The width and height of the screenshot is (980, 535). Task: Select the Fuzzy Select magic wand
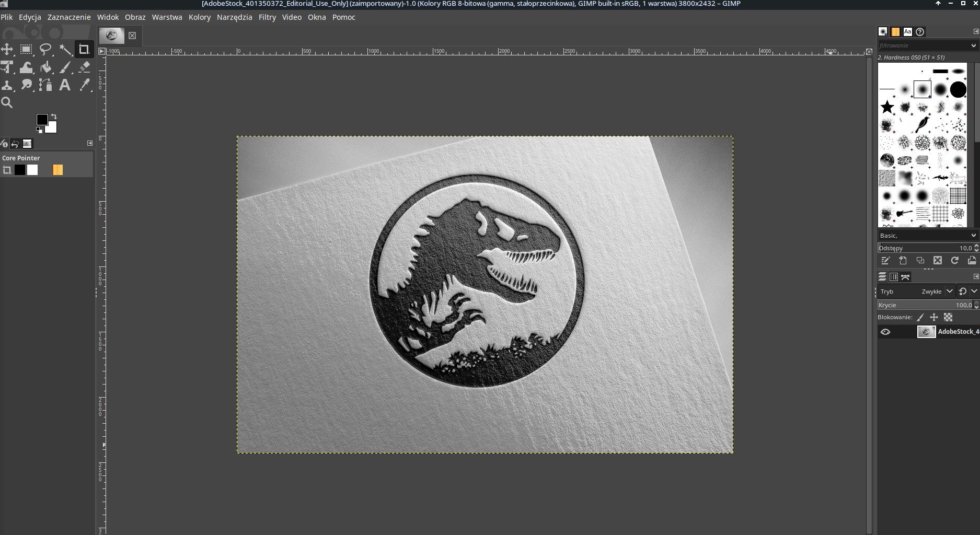point(65,50)
